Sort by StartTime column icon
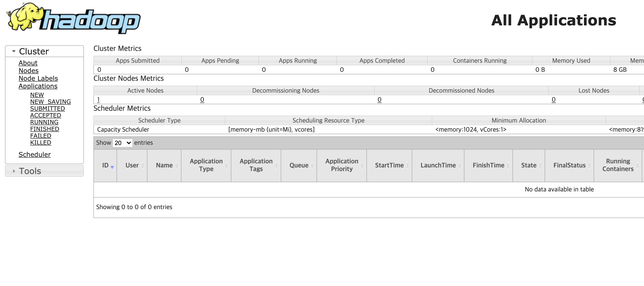Image resolution: width=644 pixels, height=286 pixels. click(x=407, y=165)
